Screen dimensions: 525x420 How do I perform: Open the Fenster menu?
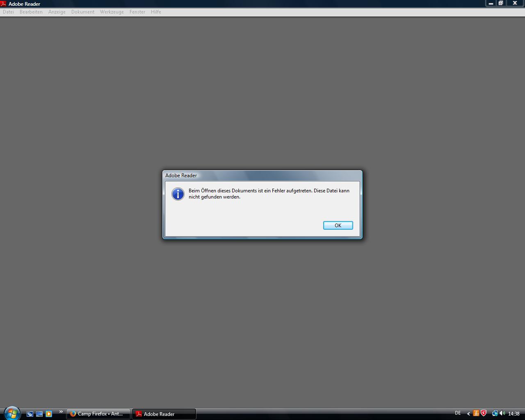click(x=137, y=12)
